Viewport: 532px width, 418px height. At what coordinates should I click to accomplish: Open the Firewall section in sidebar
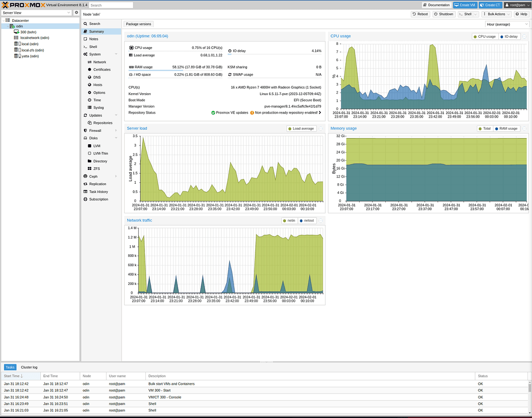tap(95, 130)
